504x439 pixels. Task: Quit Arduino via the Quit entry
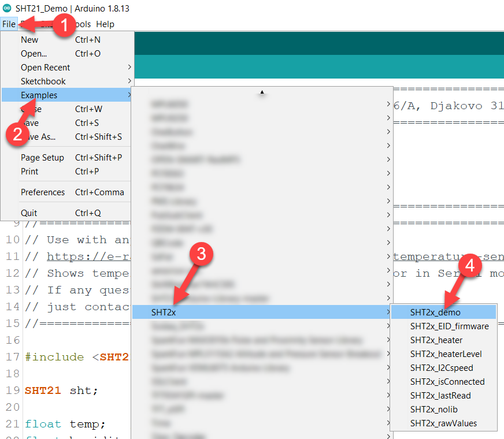[67, 213]
